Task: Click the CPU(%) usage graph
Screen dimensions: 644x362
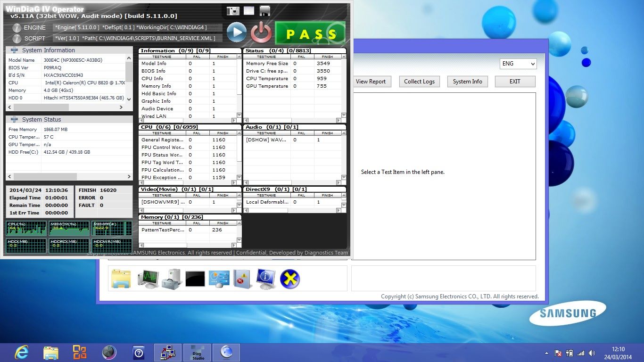Action: pos(26,228)
